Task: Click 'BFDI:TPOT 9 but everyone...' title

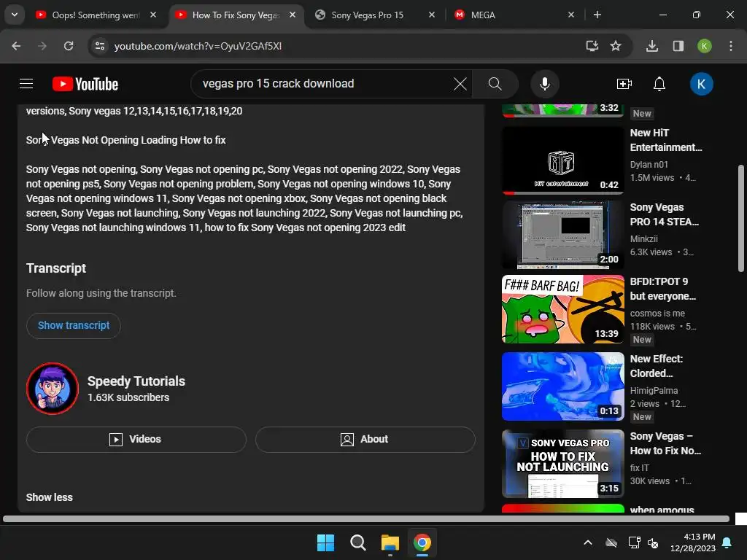Action: tap(662, 289)
